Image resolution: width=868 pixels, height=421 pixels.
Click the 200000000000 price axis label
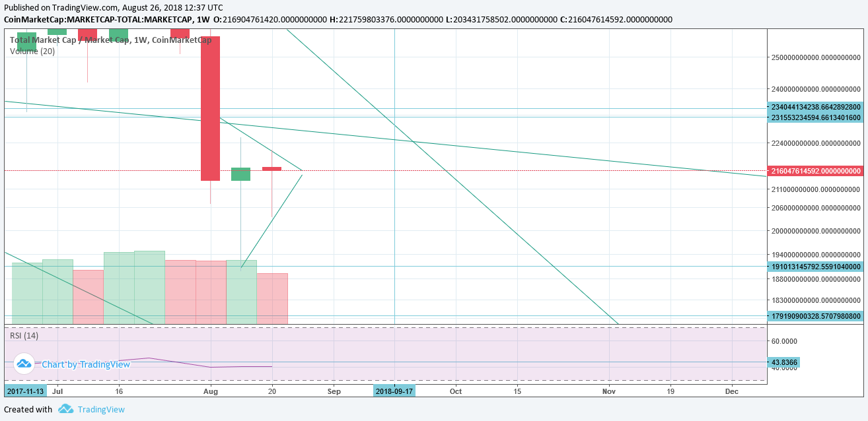(x=816, y=231)
